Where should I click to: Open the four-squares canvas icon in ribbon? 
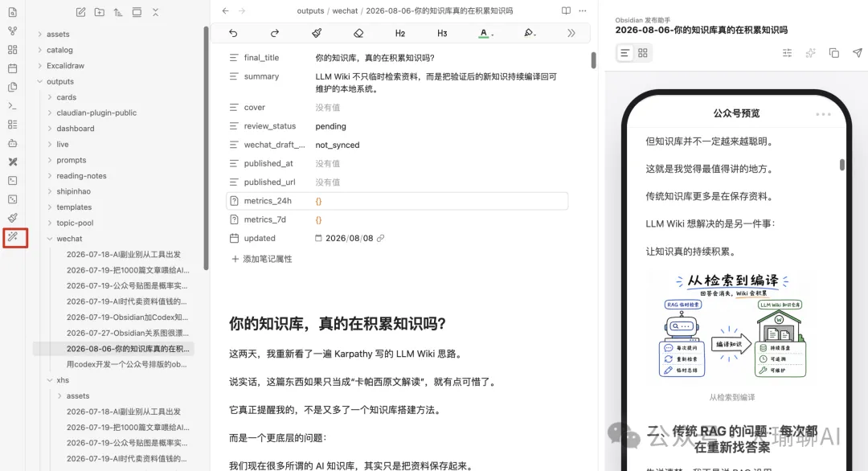pos(12,50)
